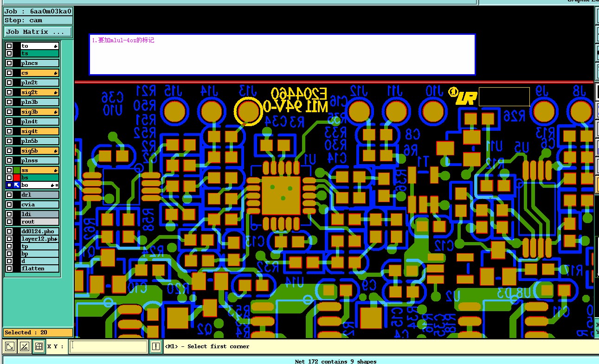Click the angle/ortho snap icon at bottom left

(x=25, y=346)
